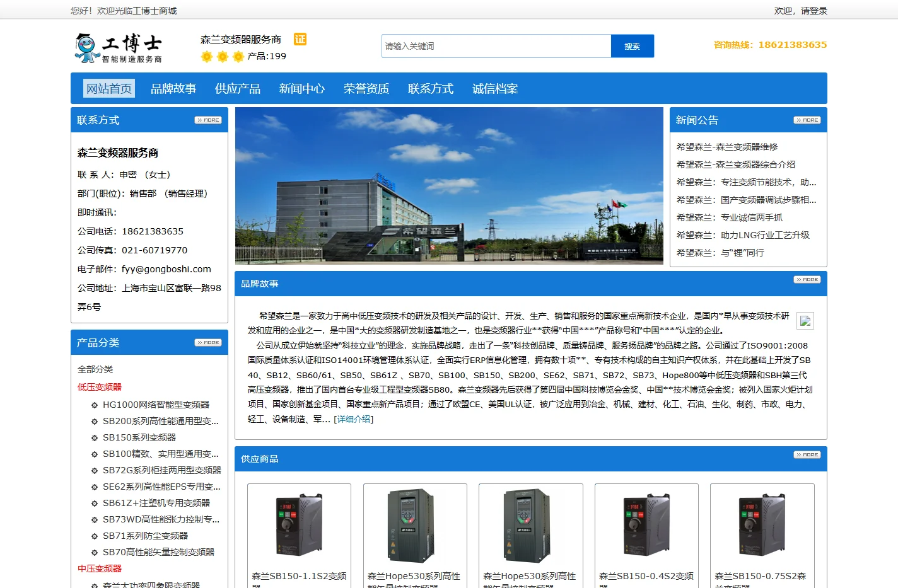Open 诚信档案 menu item
This screenshot has width=898, height=588.
click(495, 88)
